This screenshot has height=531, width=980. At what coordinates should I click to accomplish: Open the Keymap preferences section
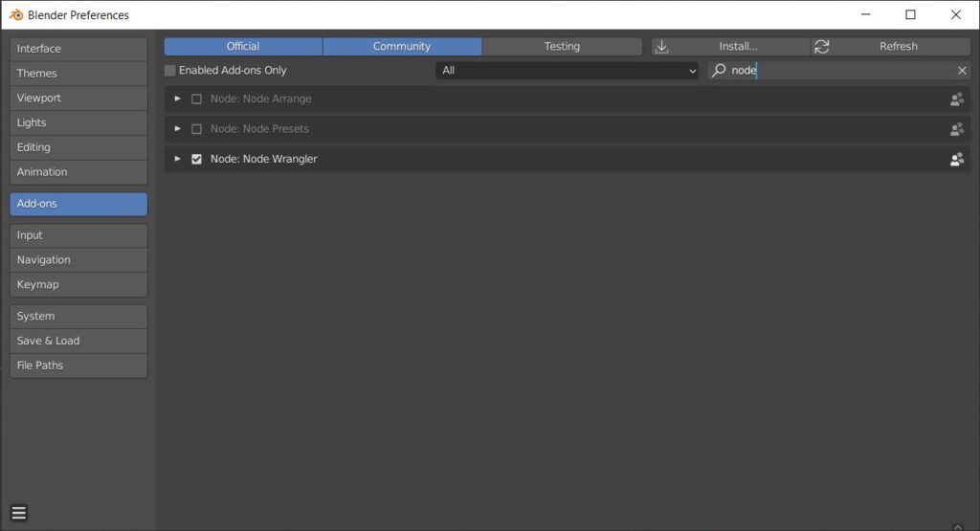[x=78, y=285]
